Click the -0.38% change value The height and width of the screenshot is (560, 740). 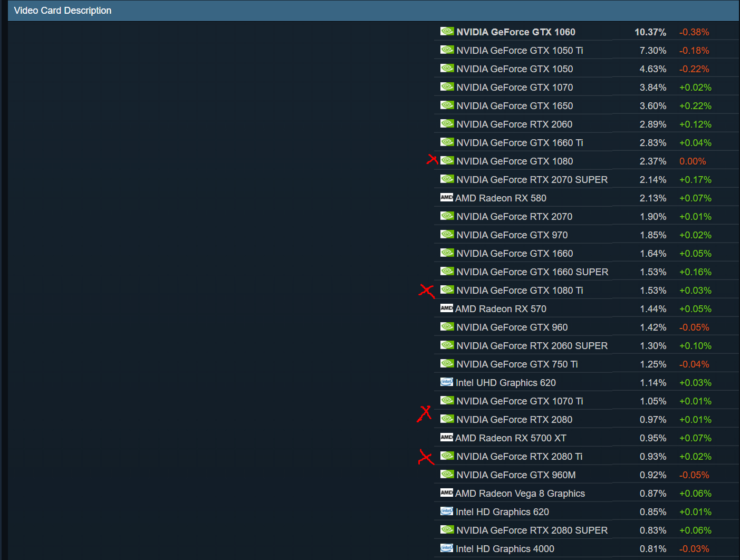694,32
